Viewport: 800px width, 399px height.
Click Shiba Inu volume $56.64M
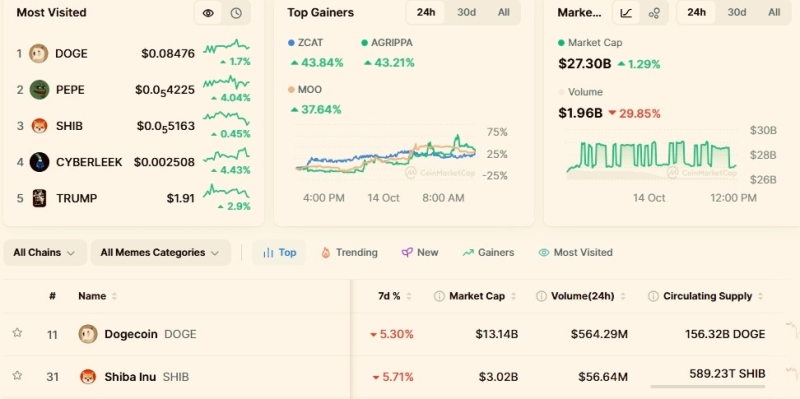coord(603,377)
